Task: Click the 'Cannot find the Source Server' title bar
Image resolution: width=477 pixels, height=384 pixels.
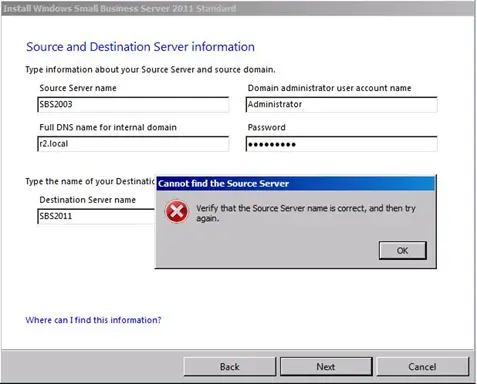Action: point(296,183)
